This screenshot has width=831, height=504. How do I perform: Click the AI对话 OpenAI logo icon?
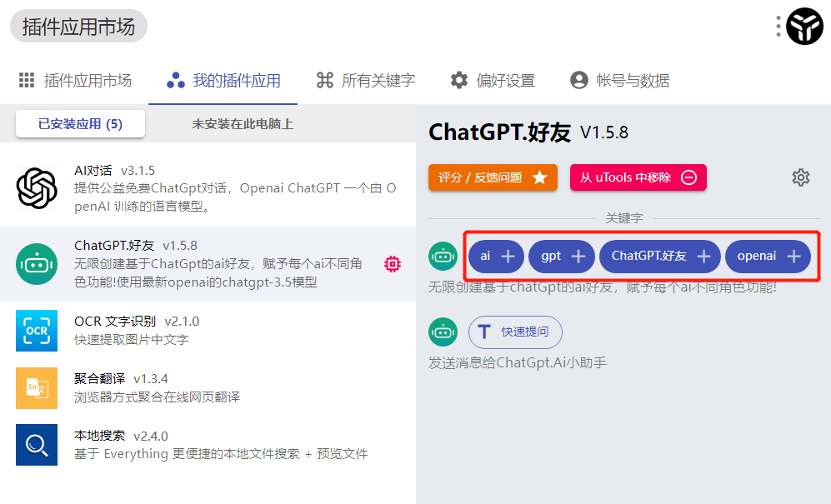(37, 188)
